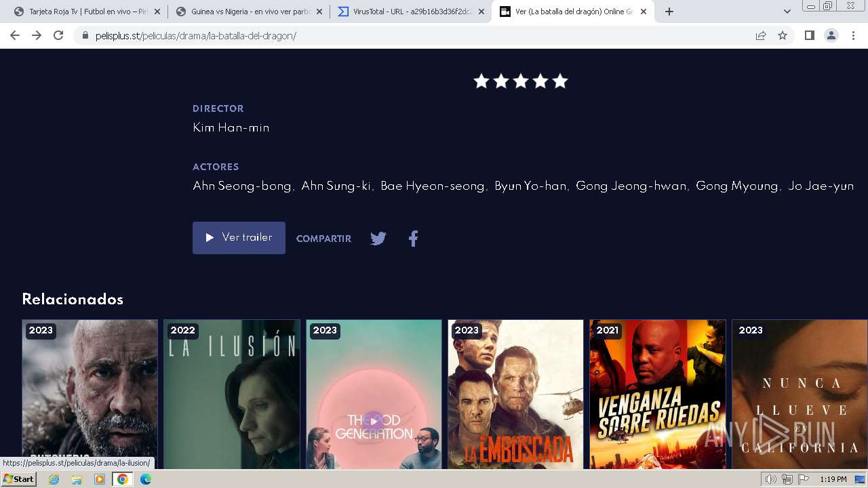This screenshot has width=868, height=488.
Task: Open director Kim Han-min link
Action: coord(231,127)
